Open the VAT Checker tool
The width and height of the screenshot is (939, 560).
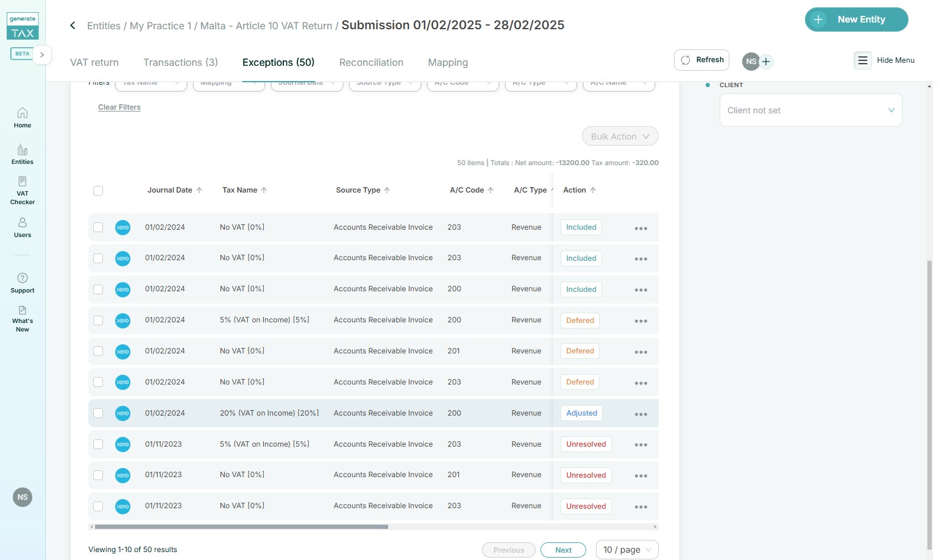[23, 190]
